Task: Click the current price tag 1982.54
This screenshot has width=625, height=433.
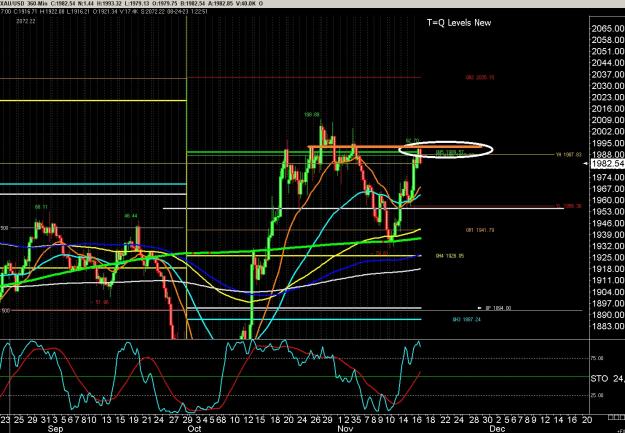Action: click(x=608, y=164)
